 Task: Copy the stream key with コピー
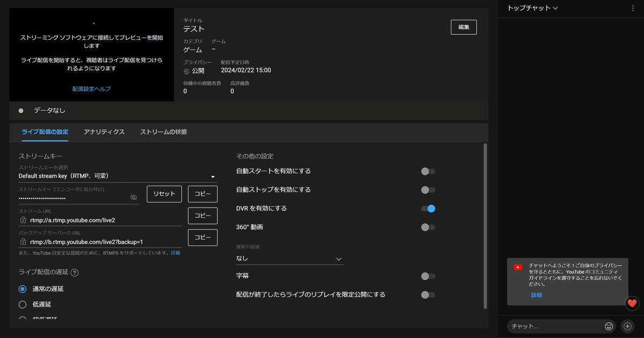click(203, 194)
